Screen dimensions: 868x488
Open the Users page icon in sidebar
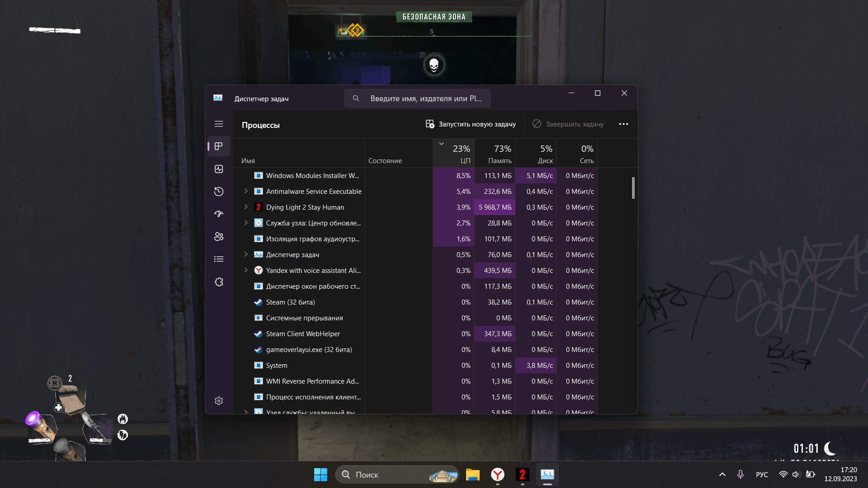coord(219,237)
